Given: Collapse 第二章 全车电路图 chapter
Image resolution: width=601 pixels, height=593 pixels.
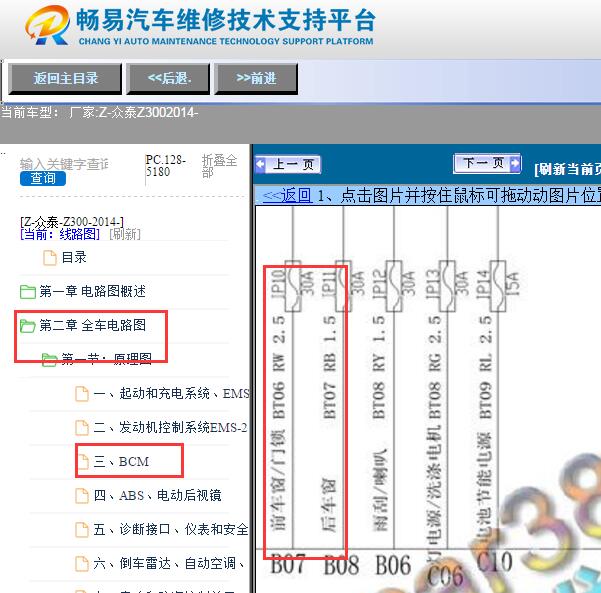Looking at the screenshot, I should 92,325.
